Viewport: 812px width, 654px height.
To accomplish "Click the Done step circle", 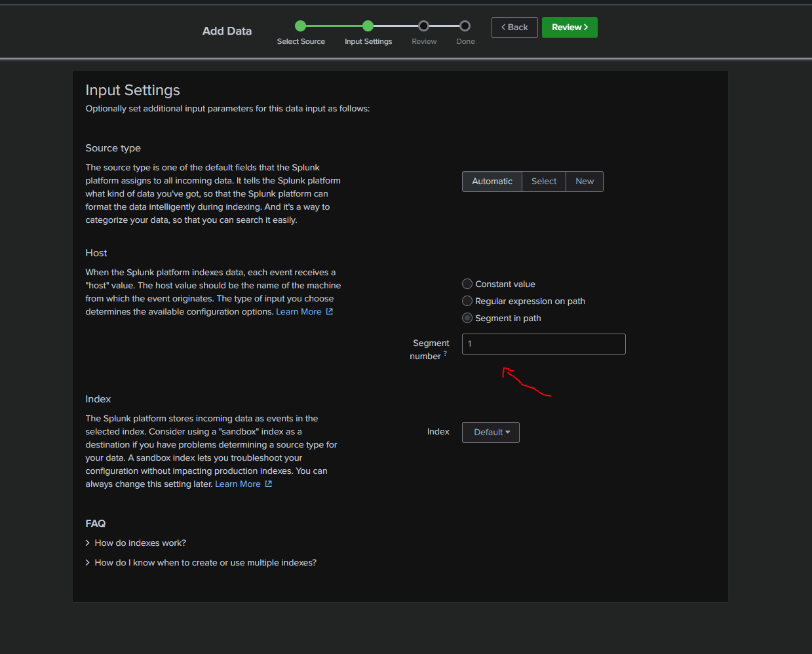I will [465, 26].
